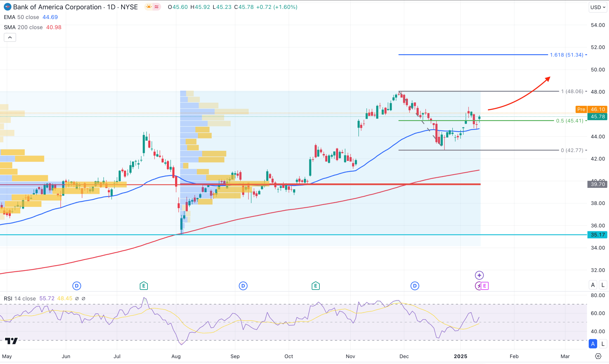Screen dimensions: 609x364
Task: Toggle auto scale A on RSI pane
Action: 593,343
